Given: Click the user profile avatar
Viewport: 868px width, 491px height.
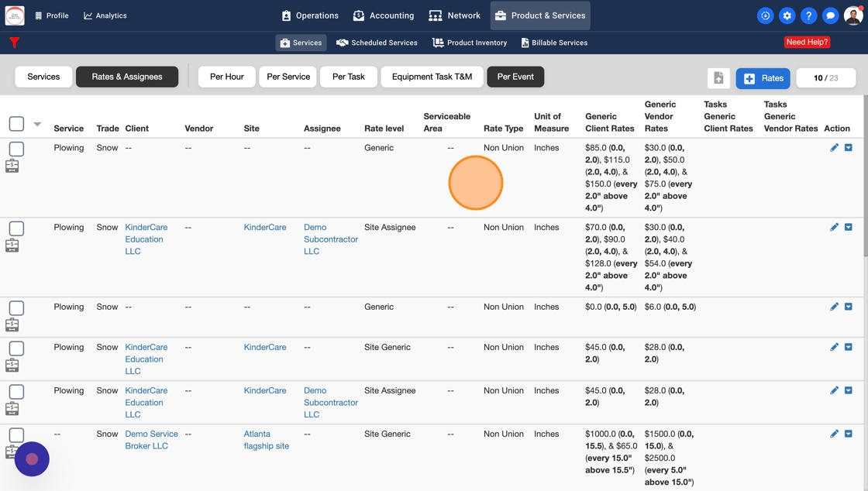Looking at the screenshot, I should [x=852, y=15].
